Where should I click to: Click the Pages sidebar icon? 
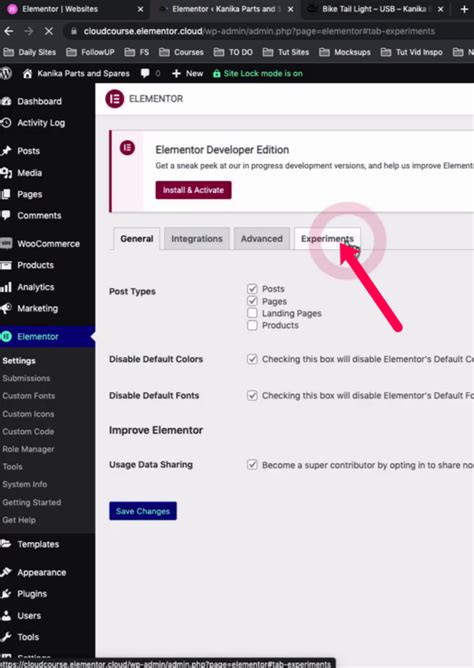coord(6,194)
